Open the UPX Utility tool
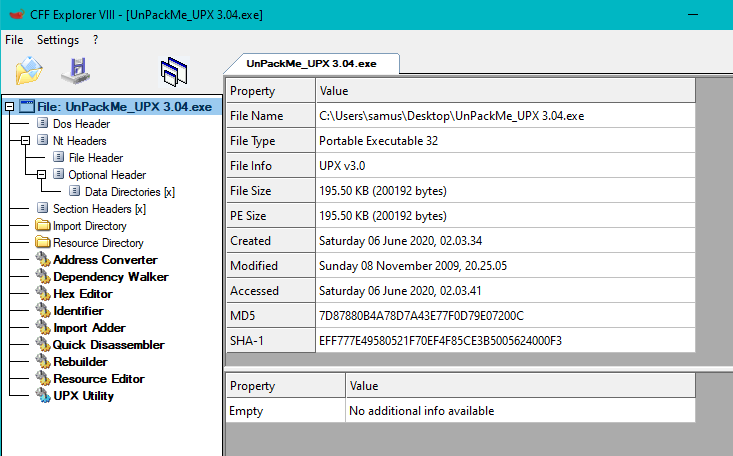This screenshot has width=733, height=456. pos(83,396)
